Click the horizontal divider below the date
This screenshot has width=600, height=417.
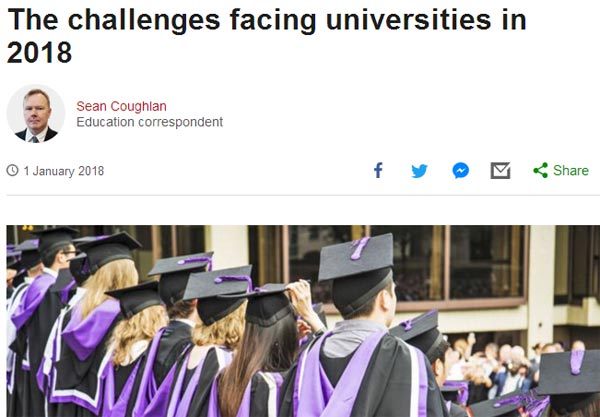300,195
